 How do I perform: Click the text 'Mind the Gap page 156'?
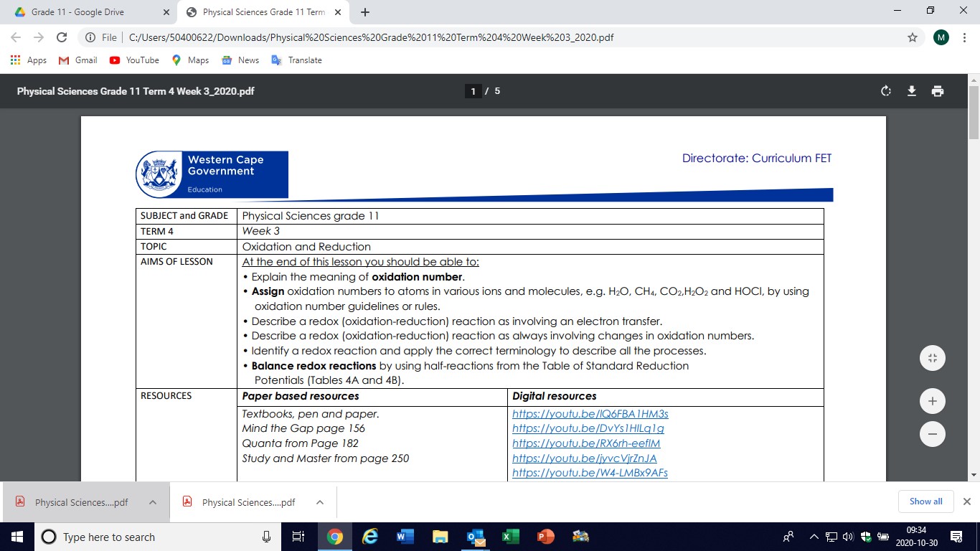pos(303,428)
